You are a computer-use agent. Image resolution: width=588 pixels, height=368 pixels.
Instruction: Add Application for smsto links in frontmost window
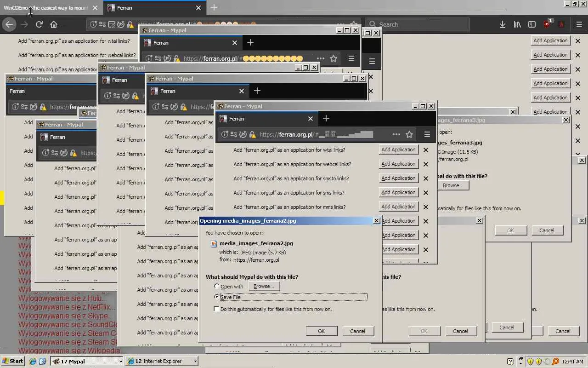[x=398, y=178]
